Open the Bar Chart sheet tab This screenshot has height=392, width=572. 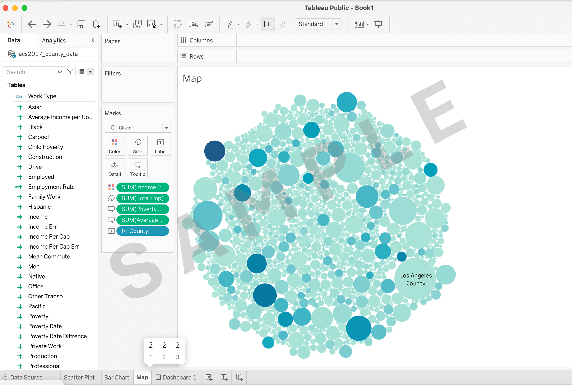116,377
